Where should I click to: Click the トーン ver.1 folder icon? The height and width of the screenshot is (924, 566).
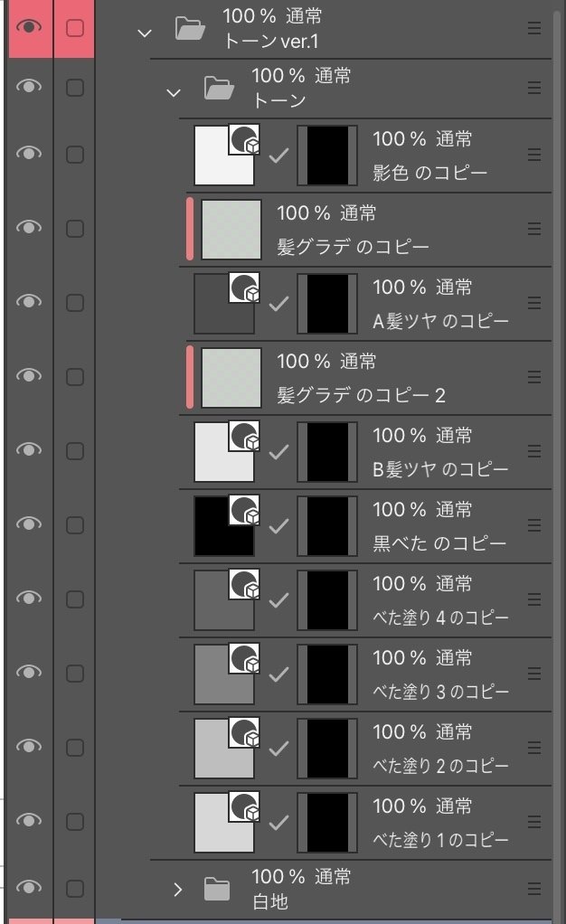tap(190, 28)
